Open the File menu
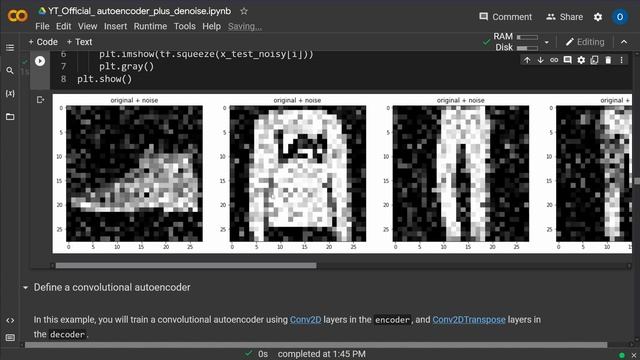Viewport: 640px width, 360px height. [x=42, y=27]
